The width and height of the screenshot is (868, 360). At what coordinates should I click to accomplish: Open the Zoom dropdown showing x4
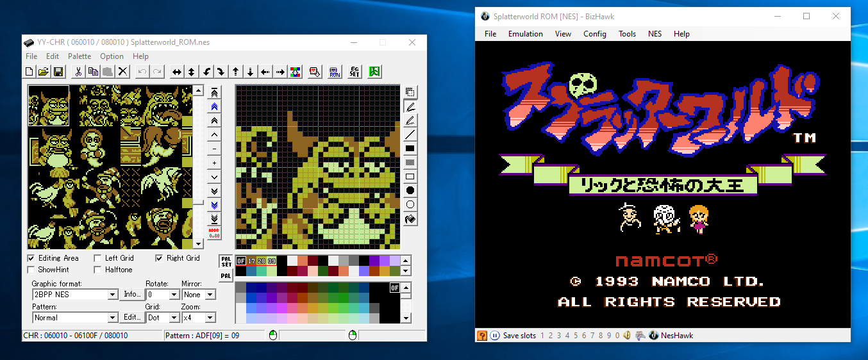(x=210, y=318)
